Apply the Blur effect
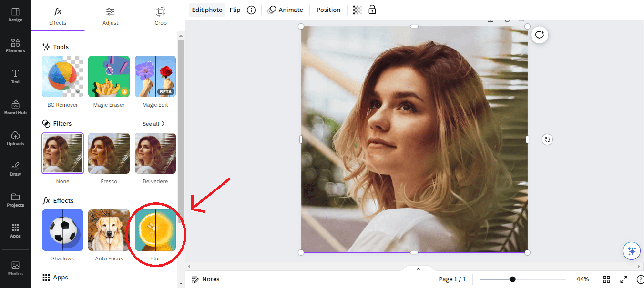The image size is (644, 288). point(155,230)
